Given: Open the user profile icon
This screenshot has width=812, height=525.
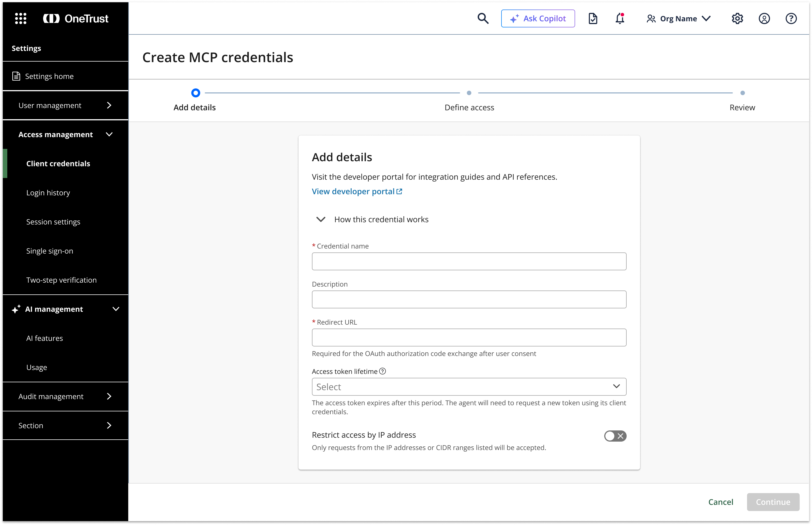Looking at the screenshot, I should pyautogui.click(x=764, y=18).
